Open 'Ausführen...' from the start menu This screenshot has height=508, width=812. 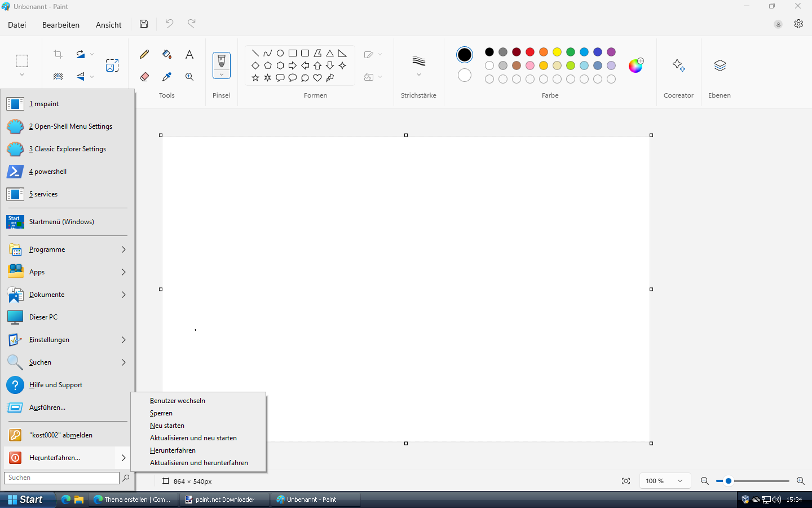(48, 407)
